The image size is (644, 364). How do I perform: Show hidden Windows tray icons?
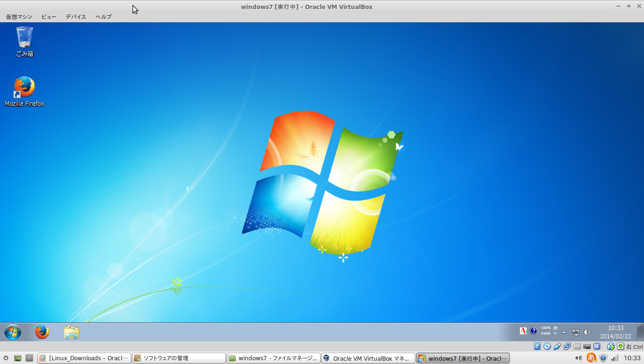pos(564,332)
